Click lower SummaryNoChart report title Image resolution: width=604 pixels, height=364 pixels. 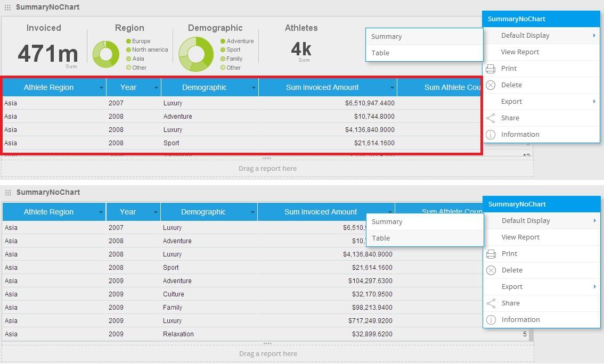48,192
